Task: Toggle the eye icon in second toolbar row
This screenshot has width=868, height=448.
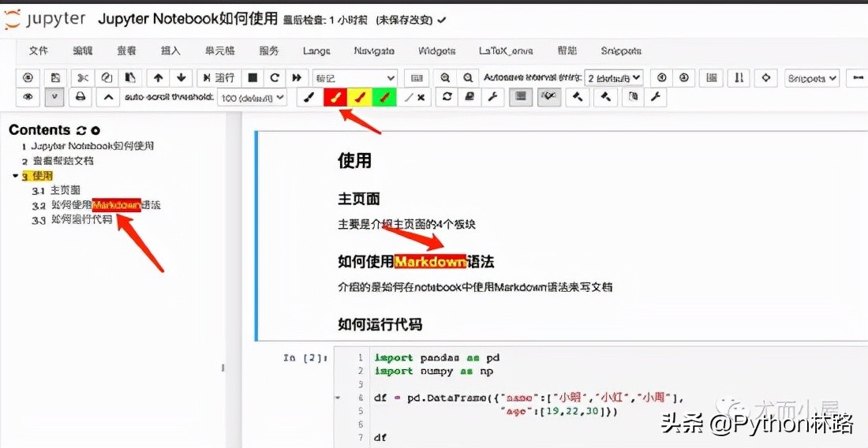Action: (x=28, y=97)
